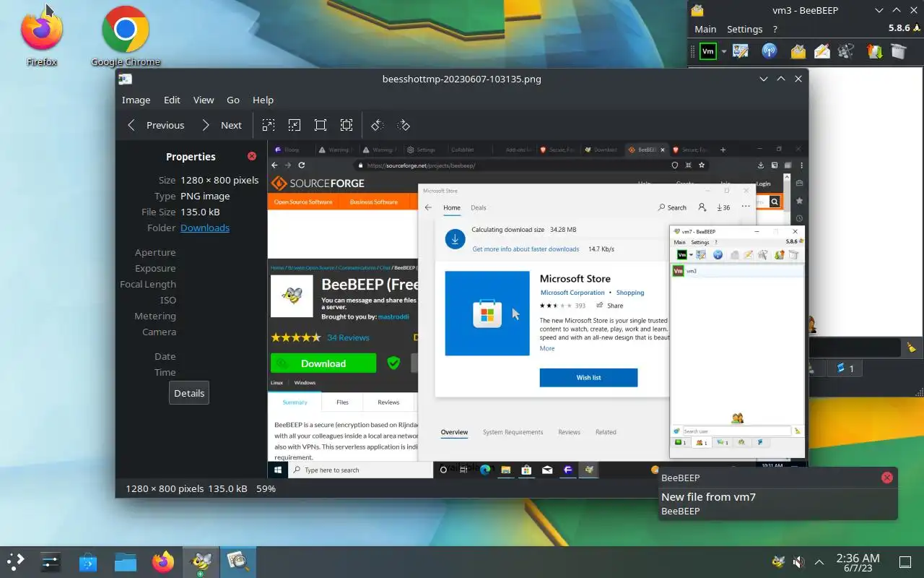Click the write message pencil envelope icon

point(822,51)
